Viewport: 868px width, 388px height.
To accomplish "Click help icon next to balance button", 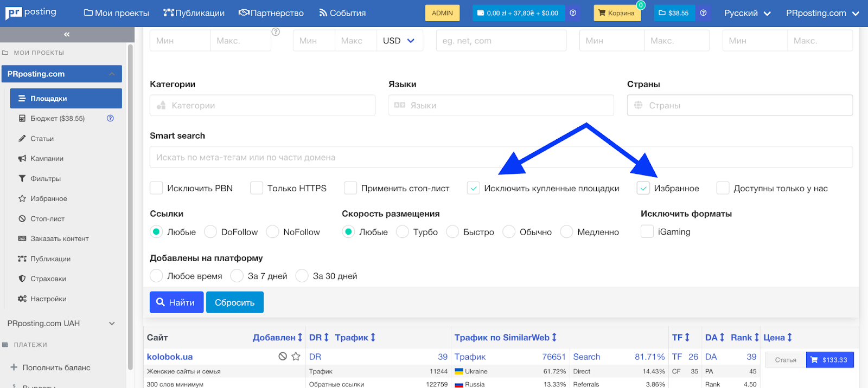I will click(573, 13).
